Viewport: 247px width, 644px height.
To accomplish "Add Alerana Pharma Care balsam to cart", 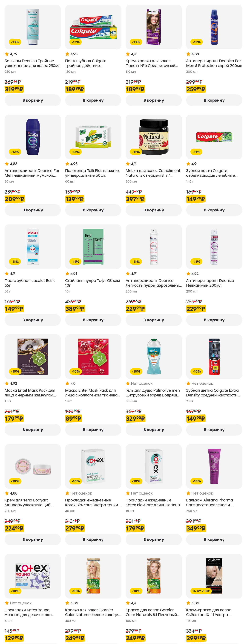I will coord(214,539).
